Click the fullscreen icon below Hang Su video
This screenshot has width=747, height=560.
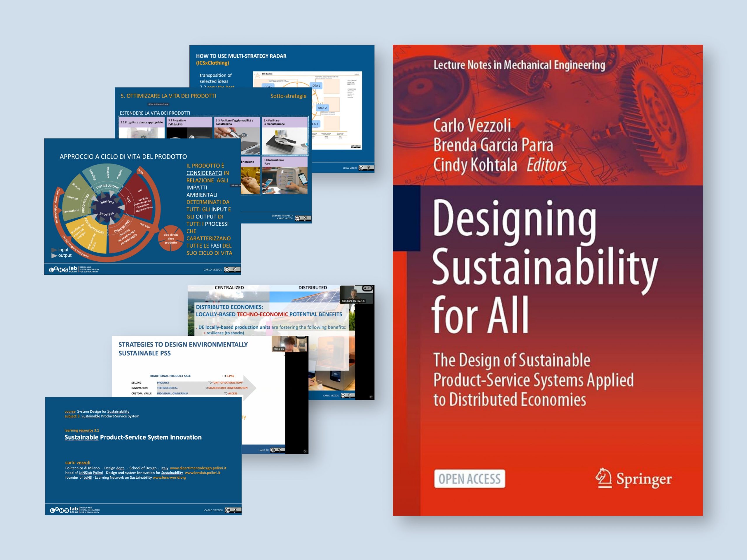point(305,451)
